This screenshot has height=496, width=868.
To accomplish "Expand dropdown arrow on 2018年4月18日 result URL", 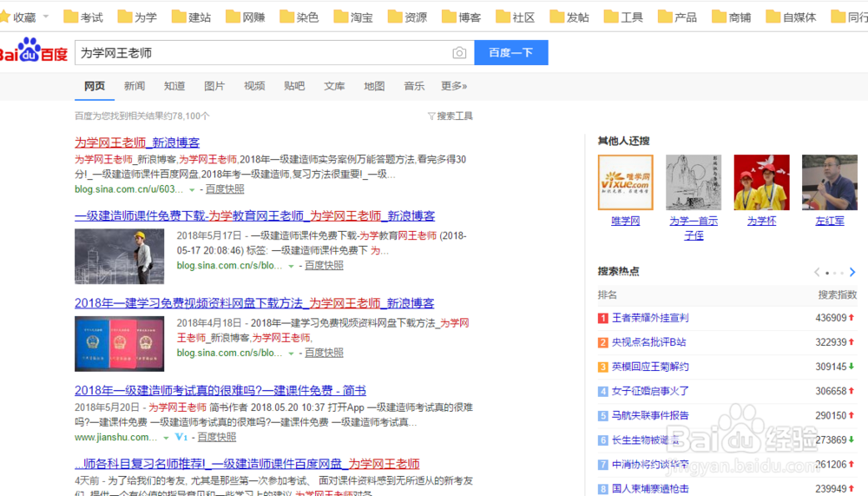I will [x=291, y=353].
